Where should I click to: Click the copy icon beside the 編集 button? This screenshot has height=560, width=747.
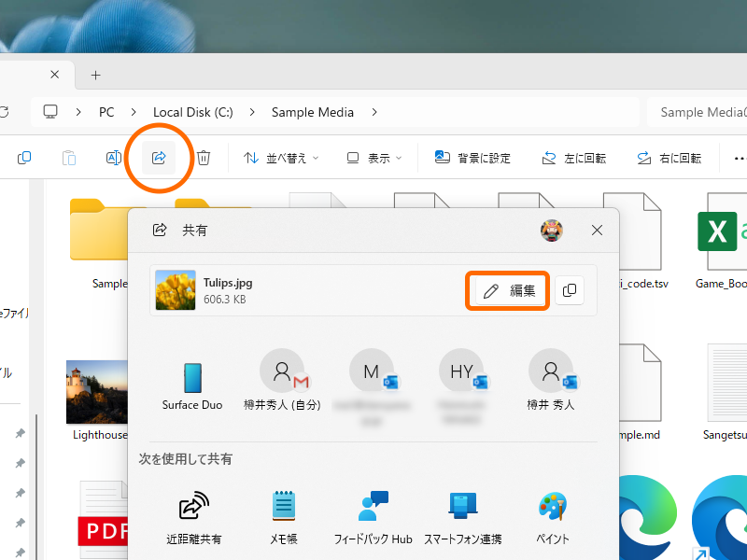pyautogui.click(x=570, y=290)
